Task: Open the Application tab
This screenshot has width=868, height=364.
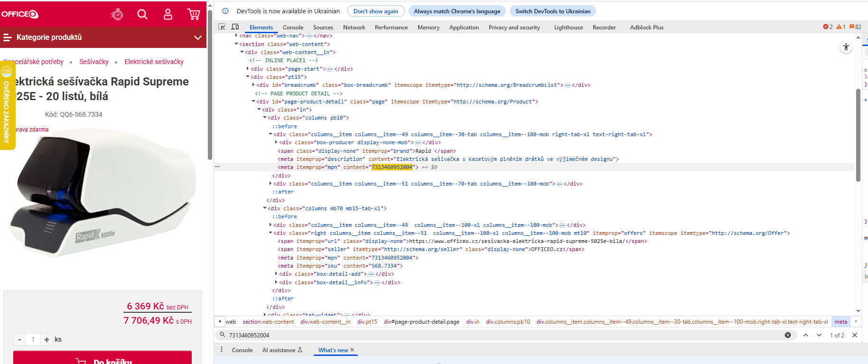Action: [x=464, y=28]
